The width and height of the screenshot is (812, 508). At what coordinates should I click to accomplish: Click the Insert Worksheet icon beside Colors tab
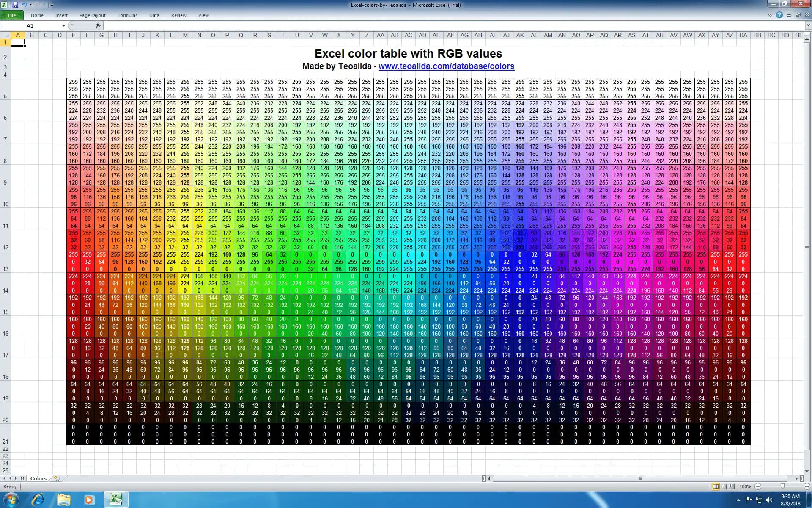coord(57,478)
